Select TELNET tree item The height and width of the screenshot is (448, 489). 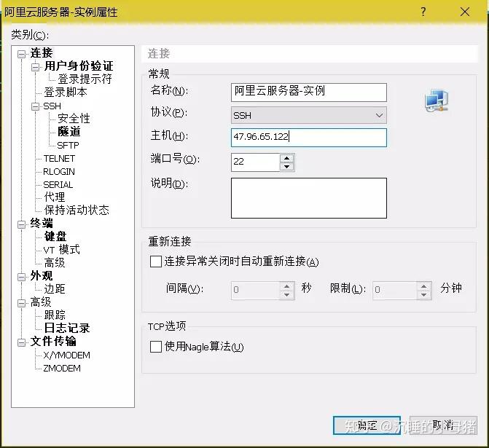coord(59,158)
